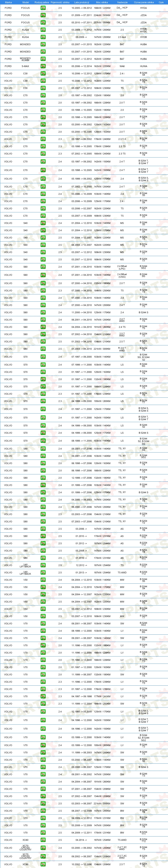This screenshot has height=868, width=168.
Task: Click power value 195kW / 265KM in S70 row
Action: [102, 401]
